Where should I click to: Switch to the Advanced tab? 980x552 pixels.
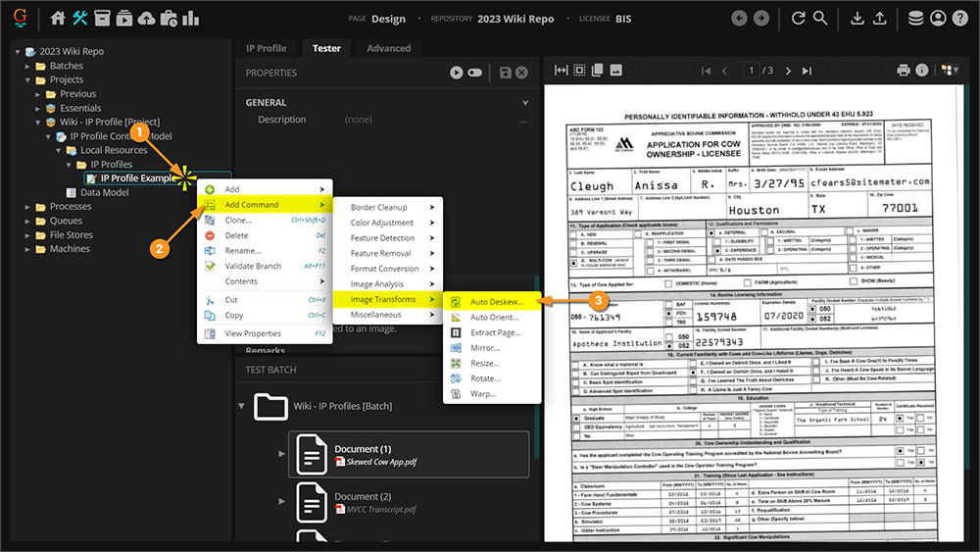388,48
